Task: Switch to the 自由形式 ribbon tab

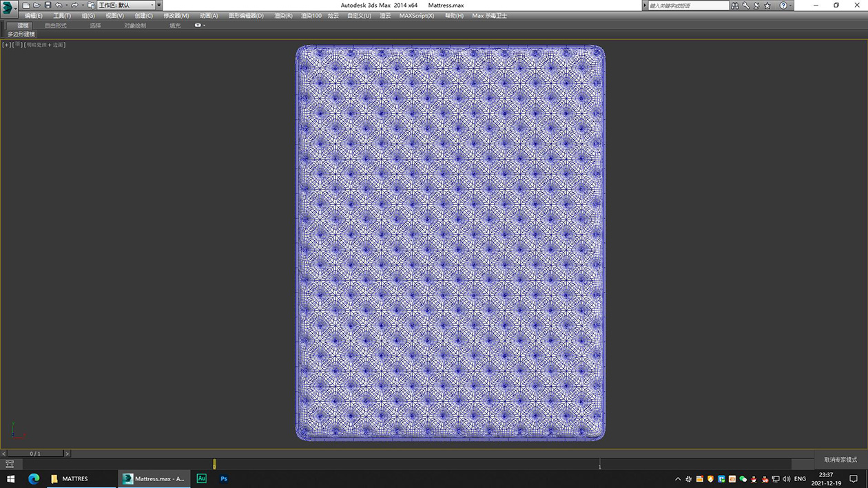Action: click(56, 25)
